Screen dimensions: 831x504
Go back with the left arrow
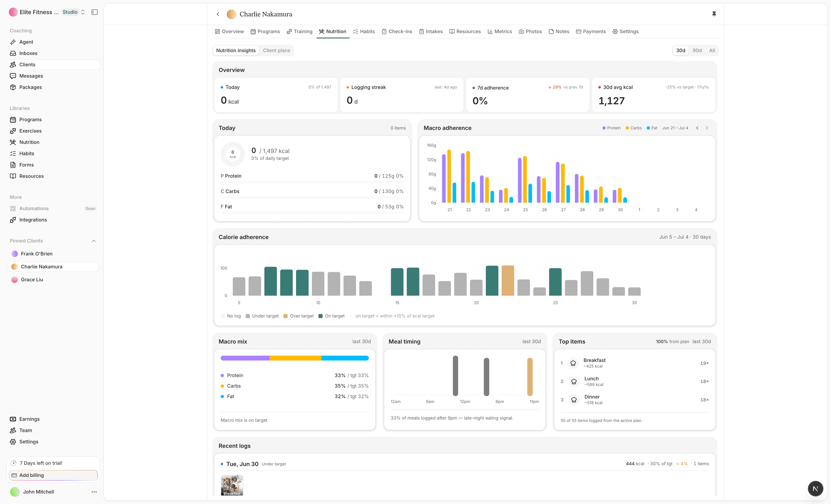(x=218, y=14)
